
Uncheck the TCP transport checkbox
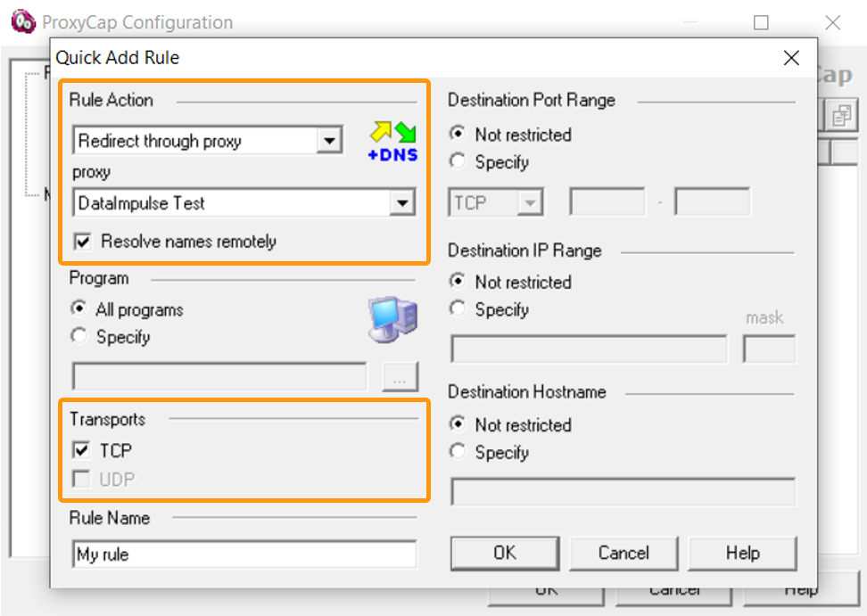click(81, 450)
